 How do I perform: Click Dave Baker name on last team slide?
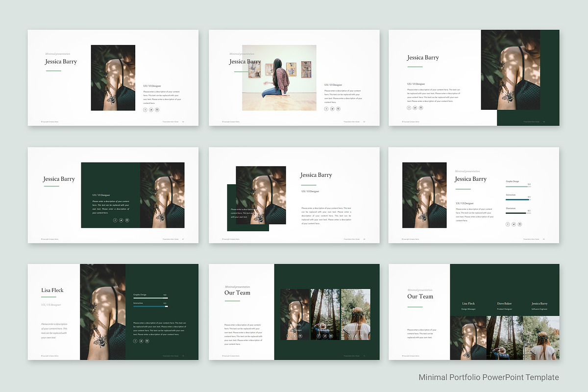point(504,304)
